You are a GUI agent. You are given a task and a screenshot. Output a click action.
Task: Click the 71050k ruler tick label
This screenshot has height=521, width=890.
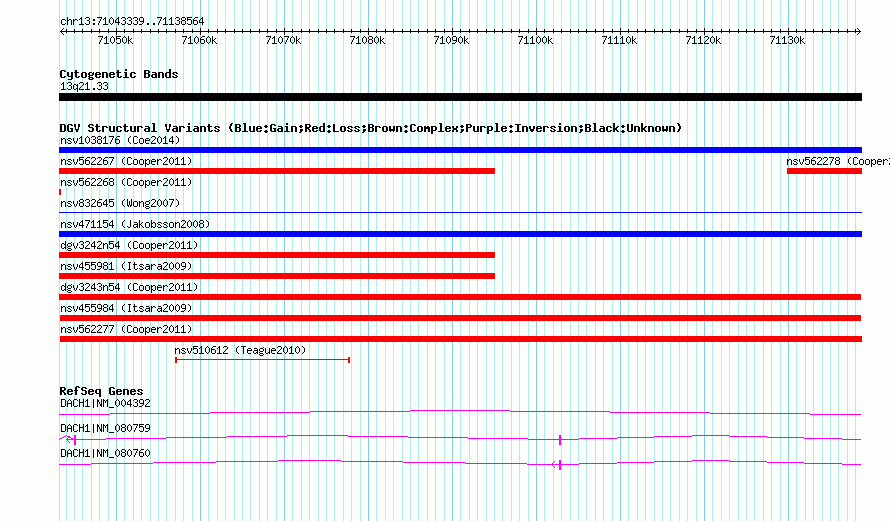coord(115,40)
